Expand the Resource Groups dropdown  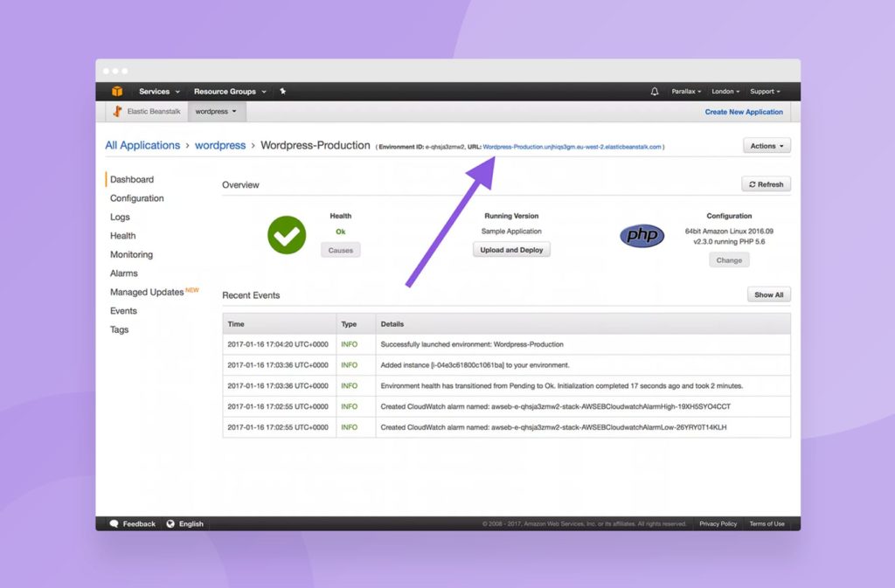tap(230, 91)
